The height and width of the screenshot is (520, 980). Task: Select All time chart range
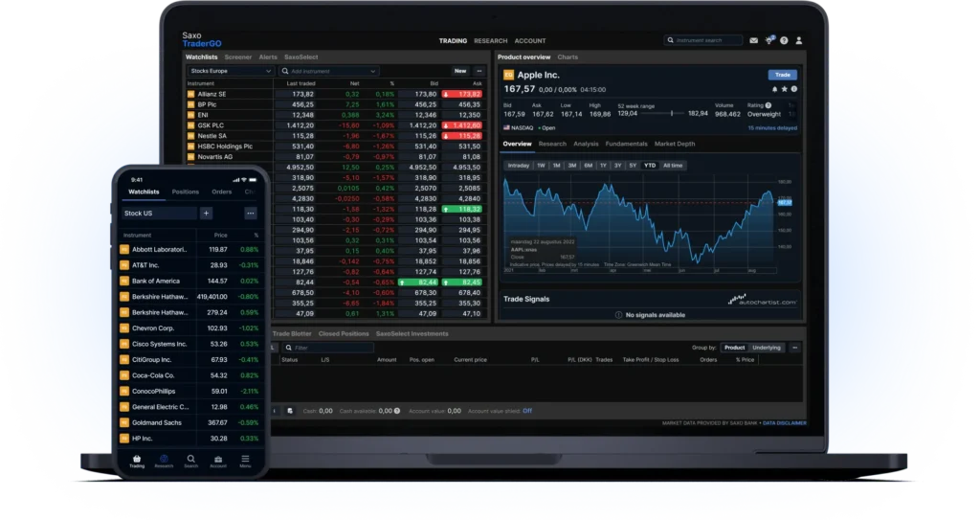[x=673, y=166]
